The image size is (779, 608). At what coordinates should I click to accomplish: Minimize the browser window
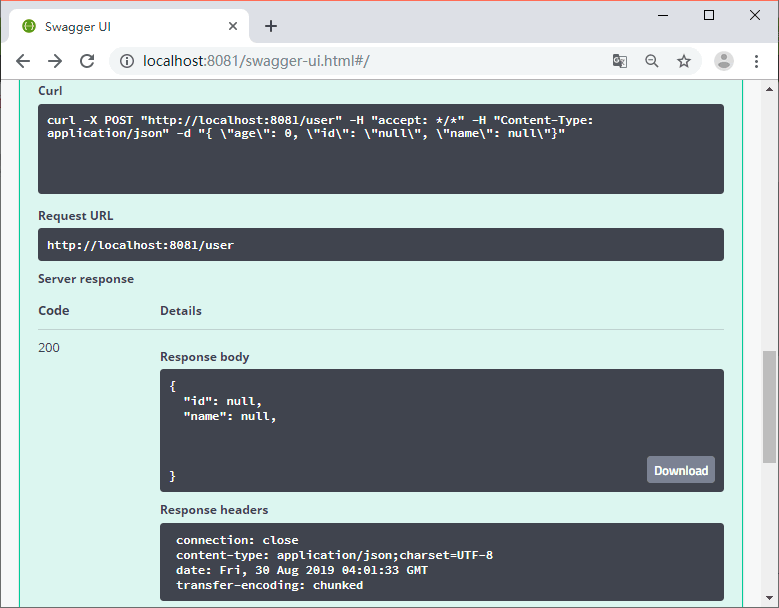[x=663, y=15]
